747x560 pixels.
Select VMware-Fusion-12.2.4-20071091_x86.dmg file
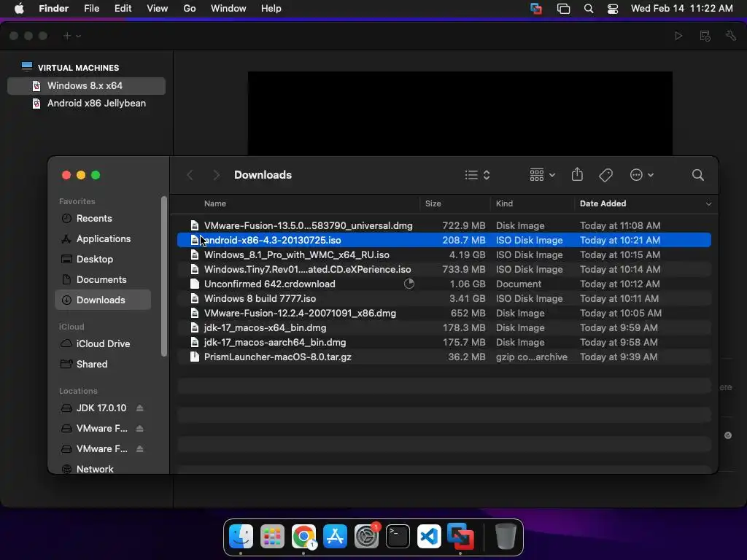click(x=444, y=314)
